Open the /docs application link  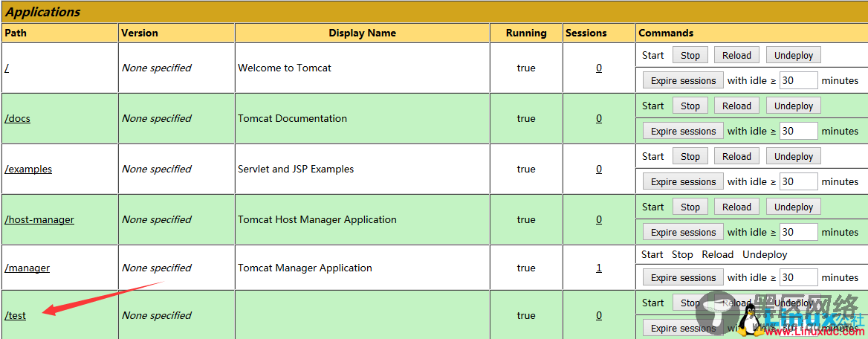17,118
